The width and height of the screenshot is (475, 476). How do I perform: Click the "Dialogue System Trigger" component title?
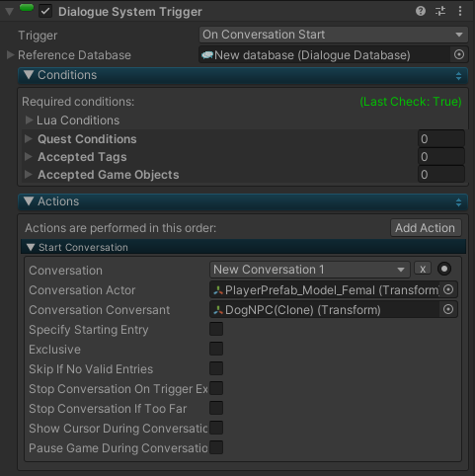point(130,12)
